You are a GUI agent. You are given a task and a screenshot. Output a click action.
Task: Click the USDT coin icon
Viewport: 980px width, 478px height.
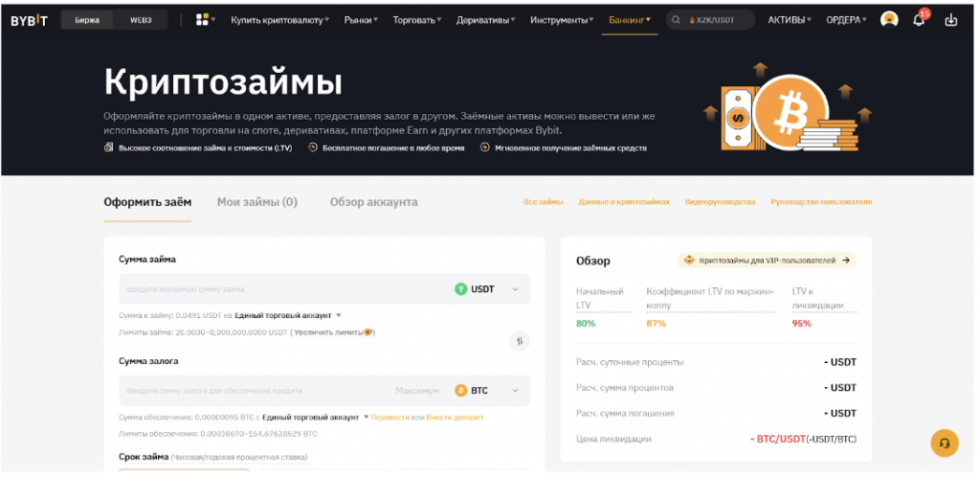pyautogui.click(x=460, y=289)
